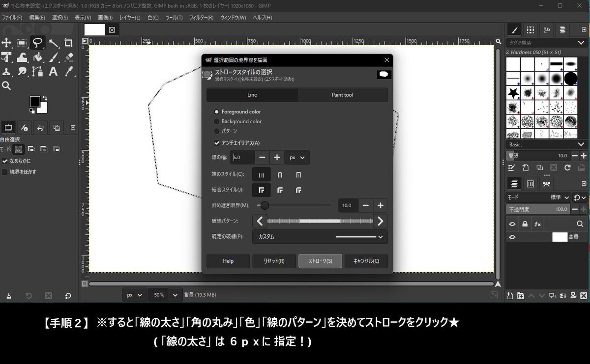Choose miter join style button

click(x=261, y=190)
